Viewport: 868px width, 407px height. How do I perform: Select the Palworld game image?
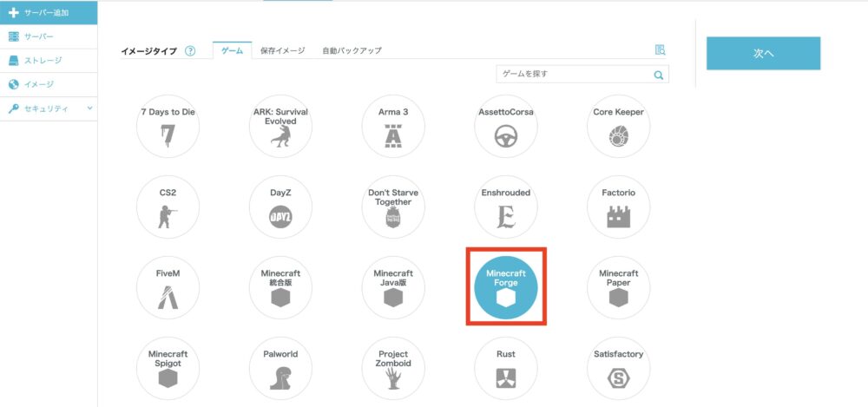pyautogui.click(x=280, y=368)
